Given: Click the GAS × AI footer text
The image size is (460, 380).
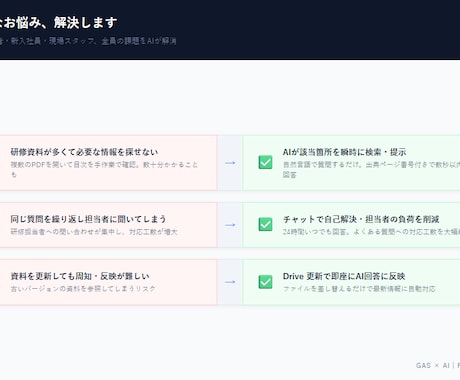Looking at the screenshot, I should click(x=438, y=365).
